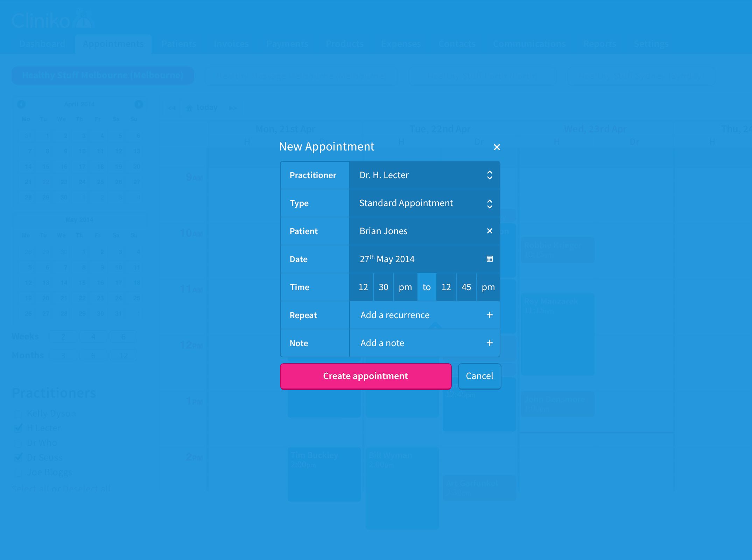Screen dimensions: 752x560
Task: Switch to the Patients tab
Action: click(178, 44)
